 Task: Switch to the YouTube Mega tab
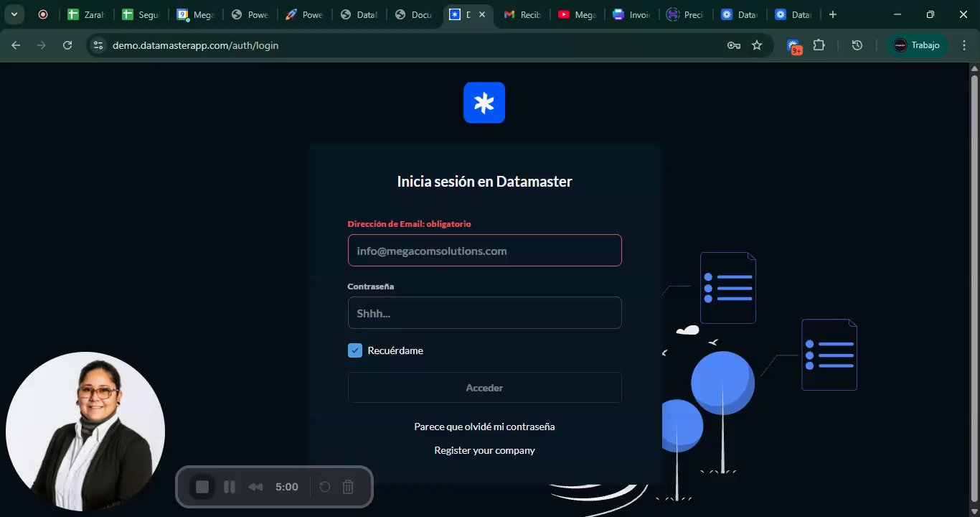coord(577,14)
